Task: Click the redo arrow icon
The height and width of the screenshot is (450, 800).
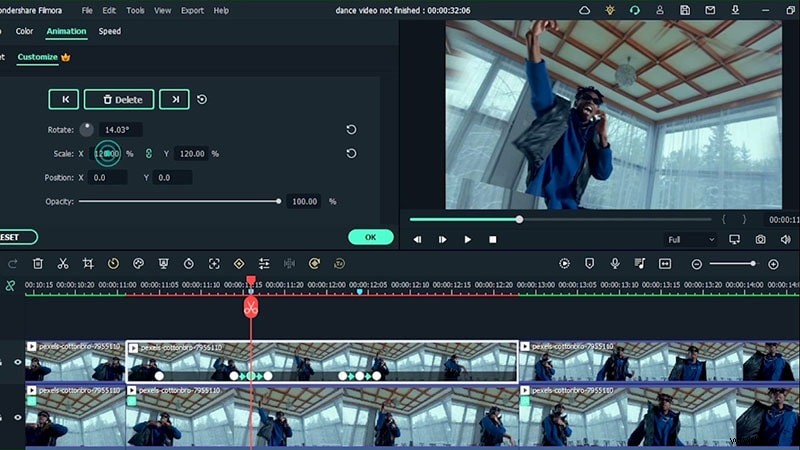Action: tap(13, 264)
